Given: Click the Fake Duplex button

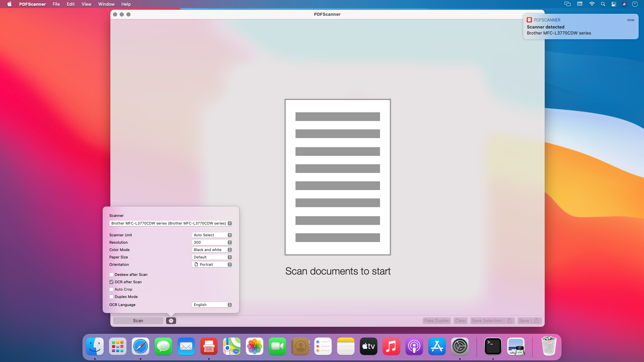Looking at the screenshot, I should click(436, 321).
